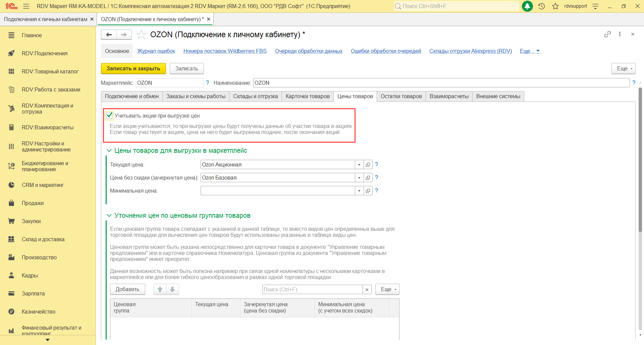Image resolution: width=644 pixels, height=345 pixels.
Task: Click the favorites star in title bar
Action: pos(555,6)
